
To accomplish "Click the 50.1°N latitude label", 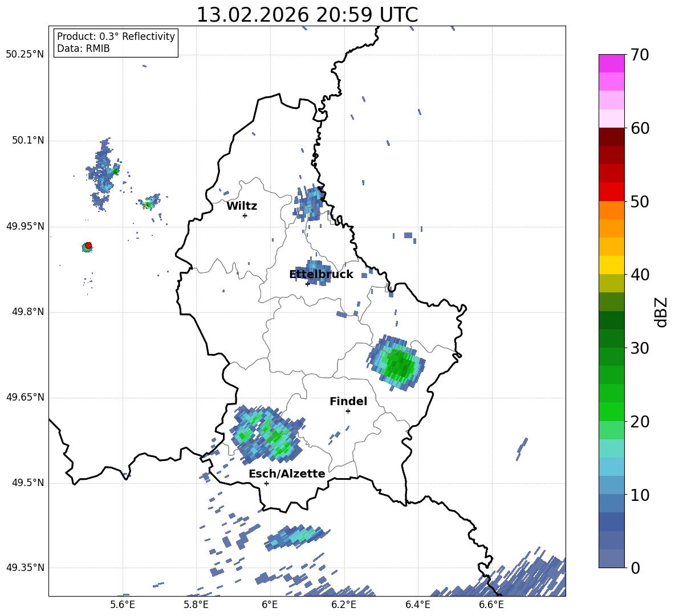I will [x=27, y=141].
